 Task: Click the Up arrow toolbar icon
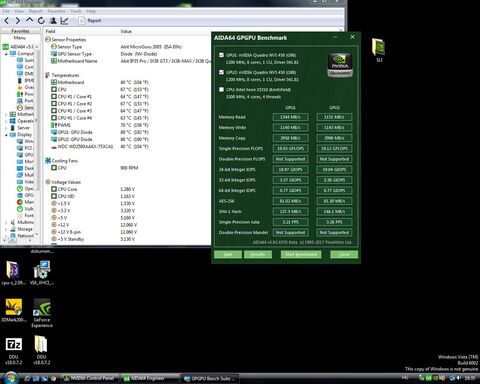[x=29, y=20]
